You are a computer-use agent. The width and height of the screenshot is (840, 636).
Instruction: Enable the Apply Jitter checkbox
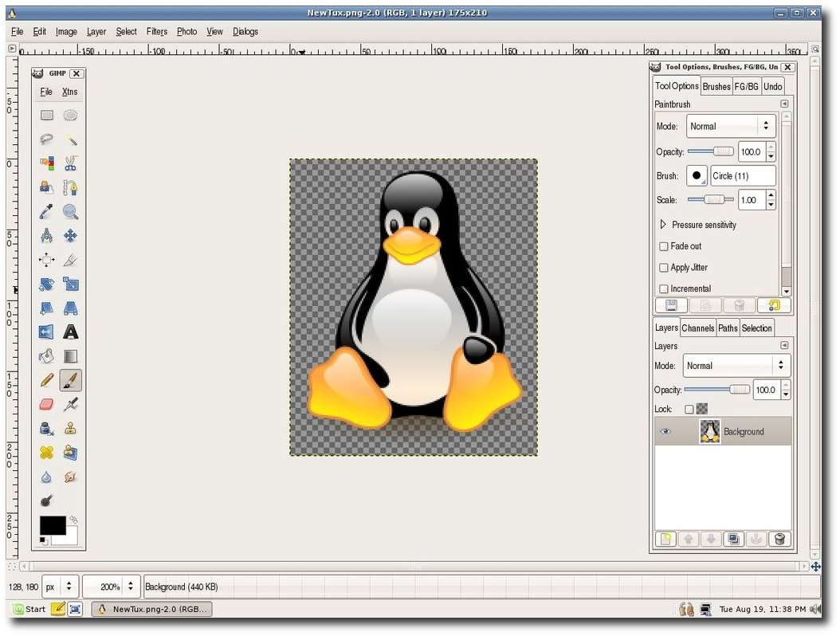[664, 267]
